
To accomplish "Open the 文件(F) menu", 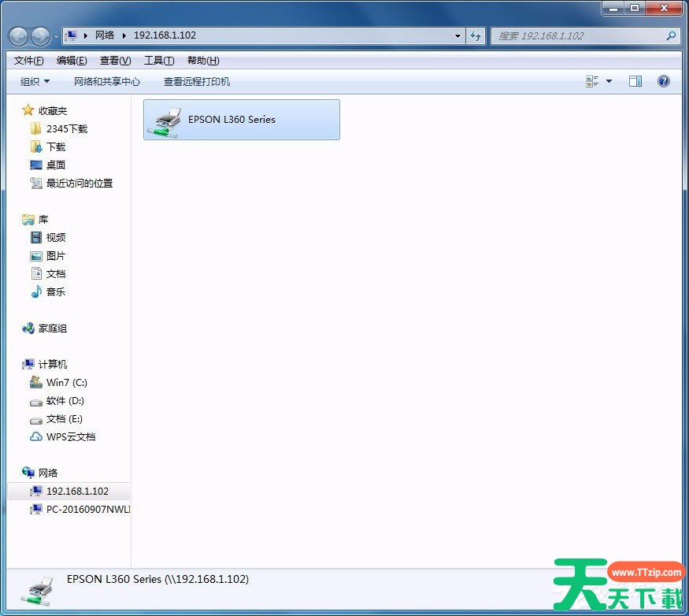I will click(x=29, y=61).
